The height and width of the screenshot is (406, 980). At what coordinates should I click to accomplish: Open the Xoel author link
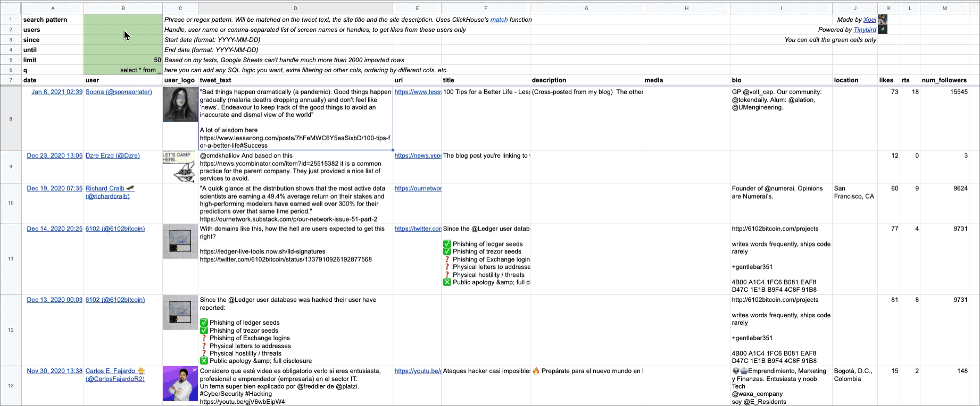[x=870, y=20]
